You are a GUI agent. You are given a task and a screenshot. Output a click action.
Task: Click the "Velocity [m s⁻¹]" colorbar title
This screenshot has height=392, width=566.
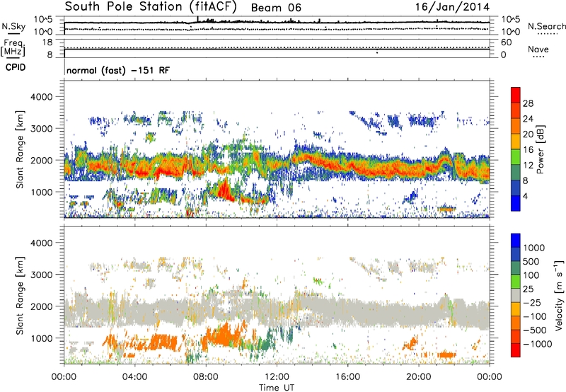(559, 295)
